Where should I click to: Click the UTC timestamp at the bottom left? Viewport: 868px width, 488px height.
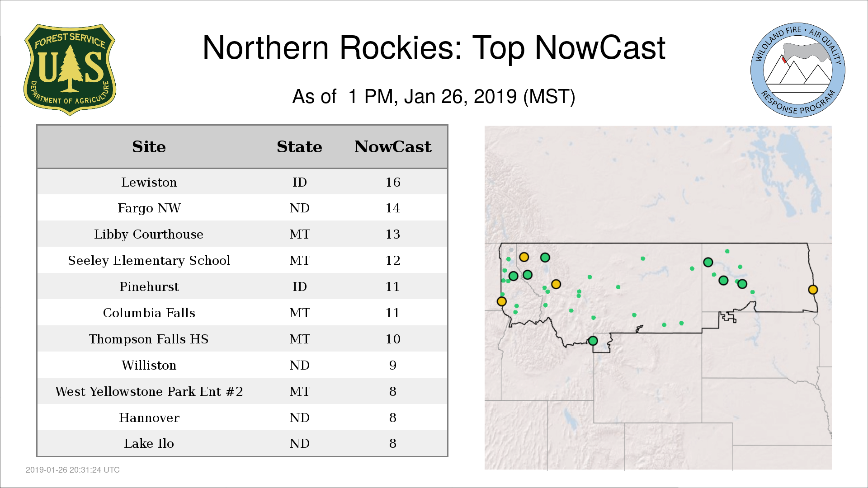click(x=72, y=470)
